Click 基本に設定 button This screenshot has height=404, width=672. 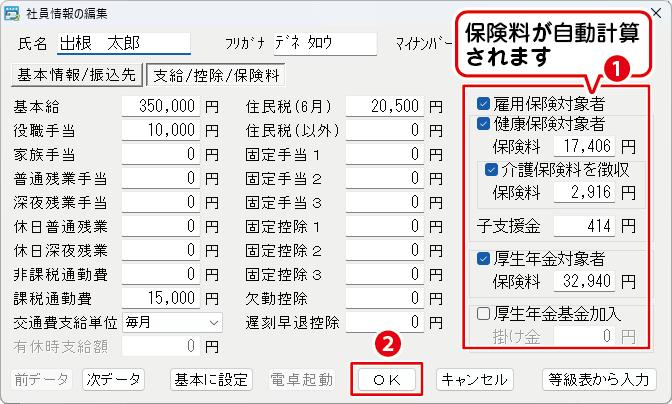click(x=212, y=380)
